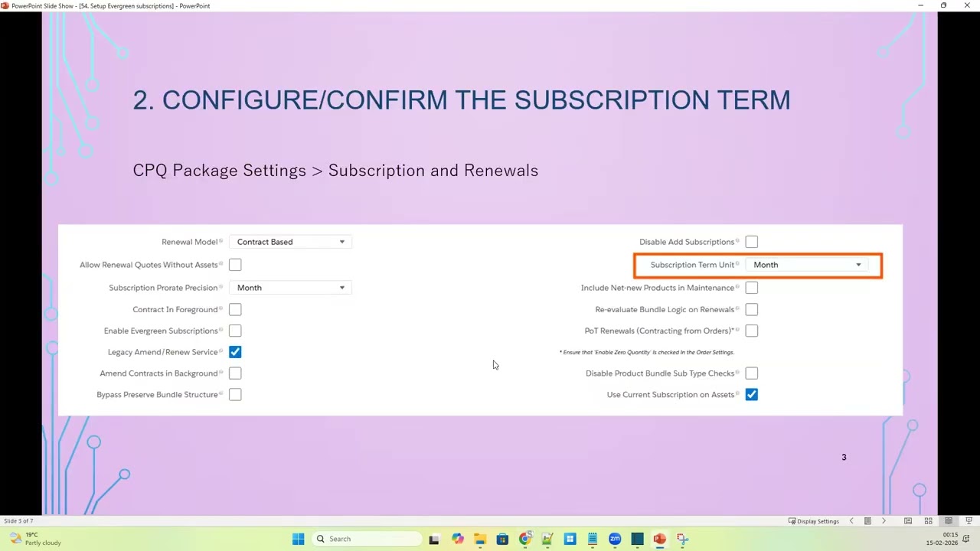Open Notepad from the taskbar
This screenshot has width=980, height=551.
[x=593, y=539]
